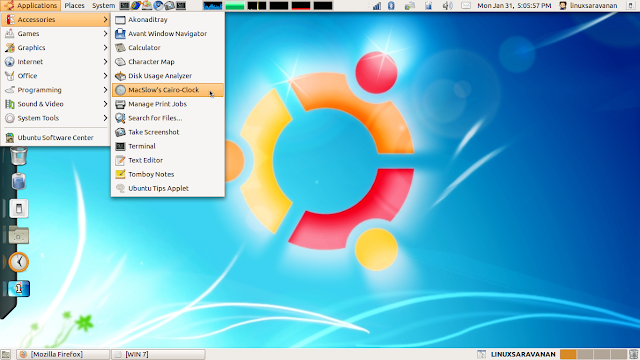Launch Terminal from the Accessories submenu
640x360 pixels.
(x=168, y=146)
